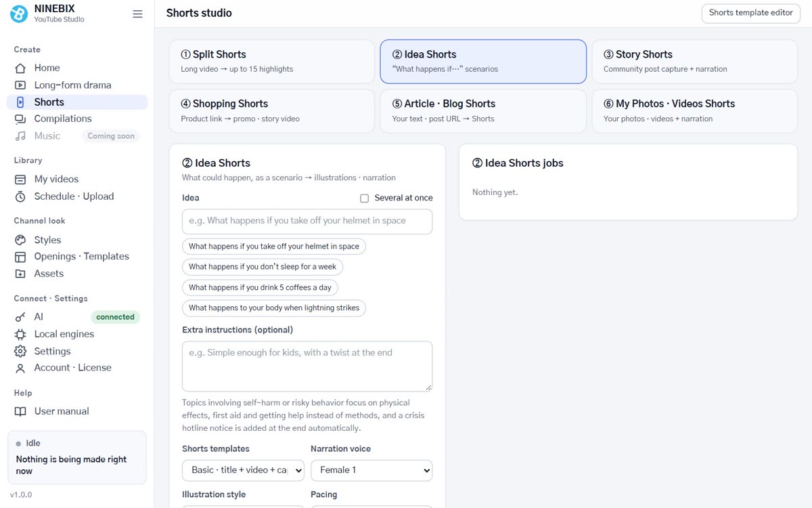
Task: Click the Idle status text
Action: (33, 443)
